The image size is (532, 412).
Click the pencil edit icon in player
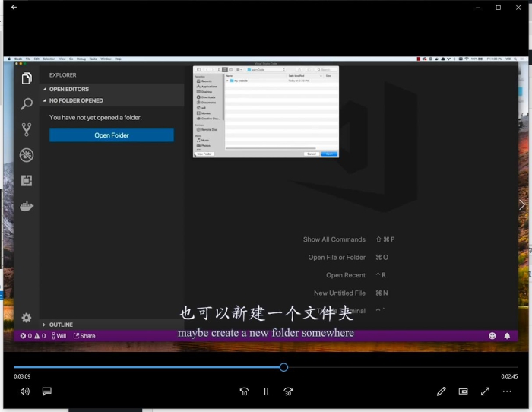442,391
